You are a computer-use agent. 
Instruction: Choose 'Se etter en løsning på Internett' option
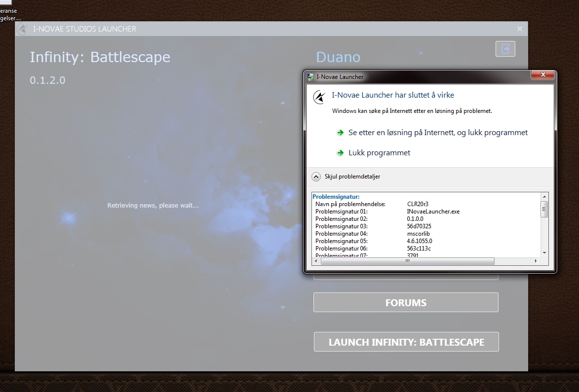coord(438,133)
